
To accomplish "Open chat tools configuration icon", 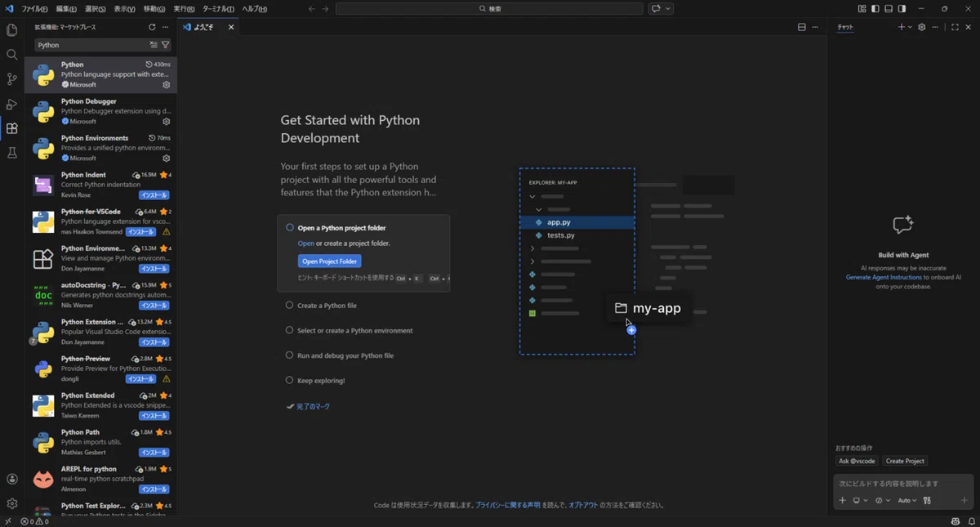I will point(927,500).
